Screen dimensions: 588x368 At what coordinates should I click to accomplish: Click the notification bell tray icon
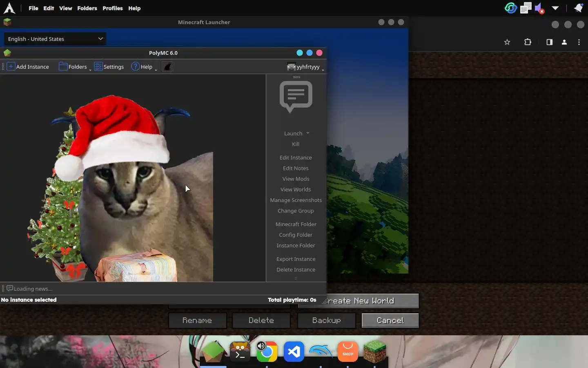pos(578,8)
